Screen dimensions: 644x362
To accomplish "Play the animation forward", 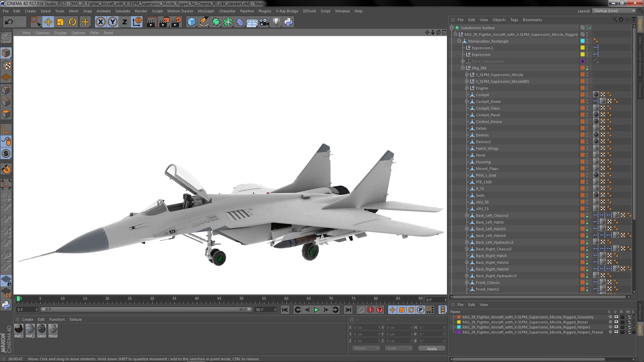I will coord(316,310).
